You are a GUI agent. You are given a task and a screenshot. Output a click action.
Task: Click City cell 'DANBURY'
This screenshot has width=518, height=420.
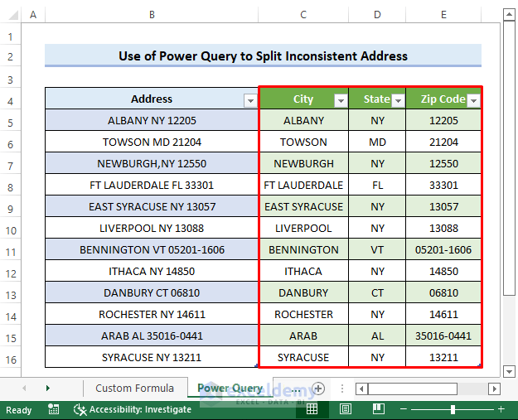(303, 292)
